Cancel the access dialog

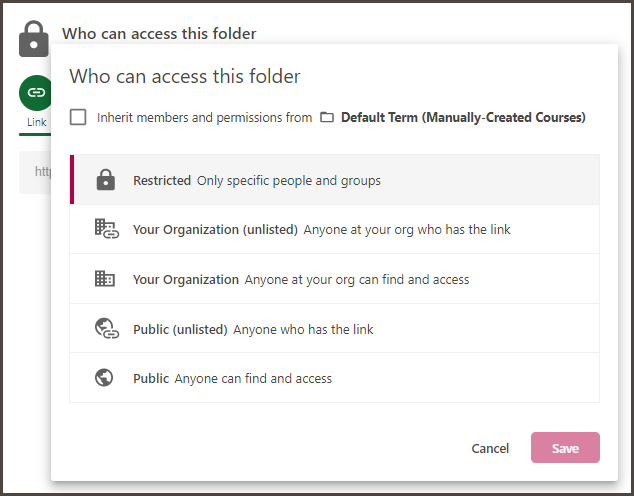coord(490,449)
